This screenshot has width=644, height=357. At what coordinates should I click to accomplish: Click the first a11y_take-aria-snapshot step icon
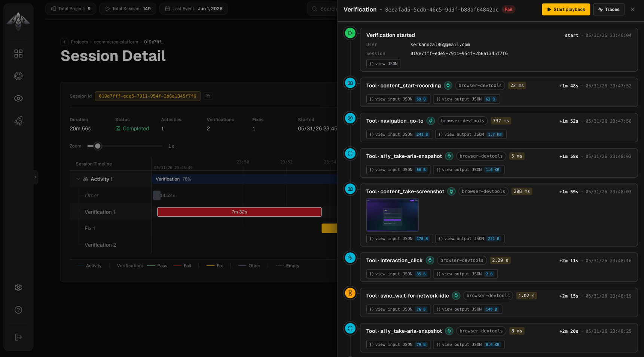coord(350,154)
